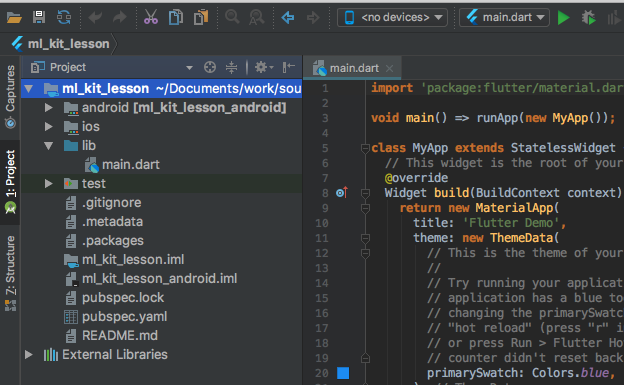The height and width of the screenshot is (385, 624).
Task: Open the Project view selector dropdown
Action: click(189, 68)
